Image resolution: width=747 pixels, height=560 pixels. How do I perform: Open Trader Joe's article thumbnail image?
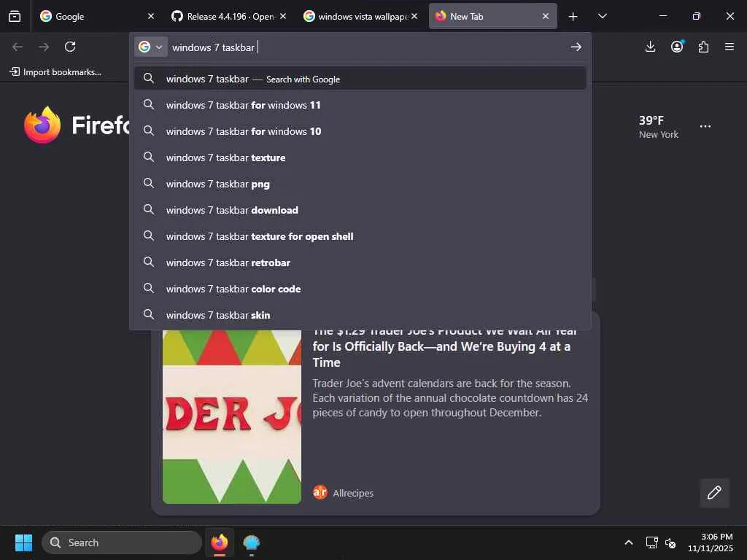pyautogui.click(x=231, y=416)
